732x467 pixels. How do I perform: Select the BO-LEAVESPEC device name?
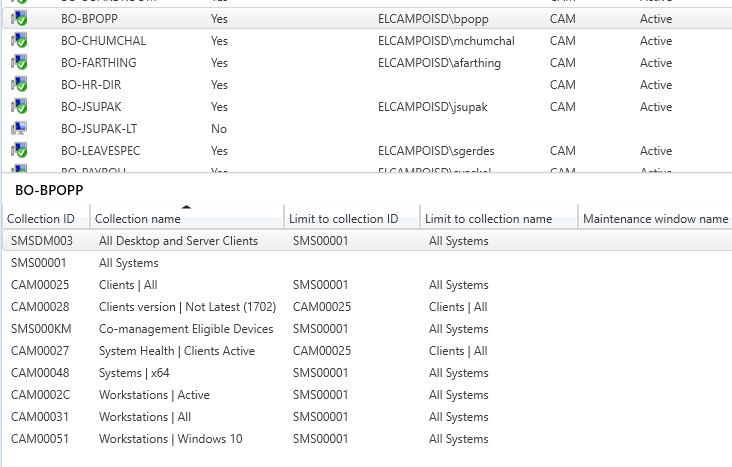click(x=100, y=150)
